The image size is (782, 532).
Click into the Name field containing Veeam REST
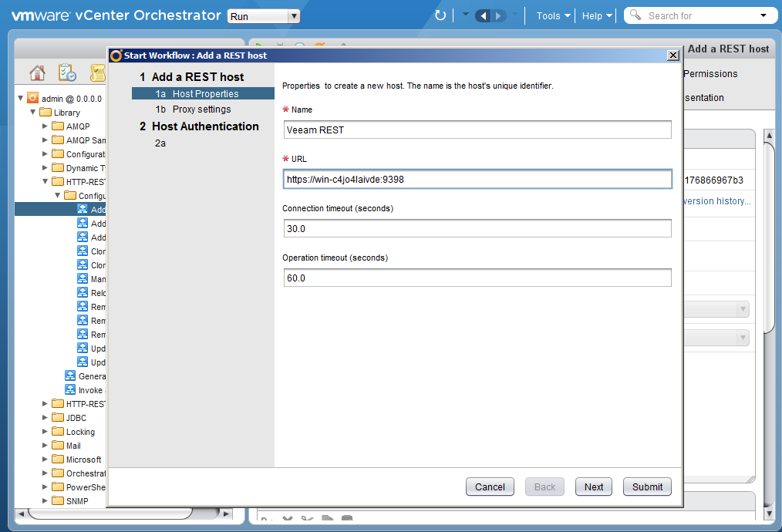point(477,130)
